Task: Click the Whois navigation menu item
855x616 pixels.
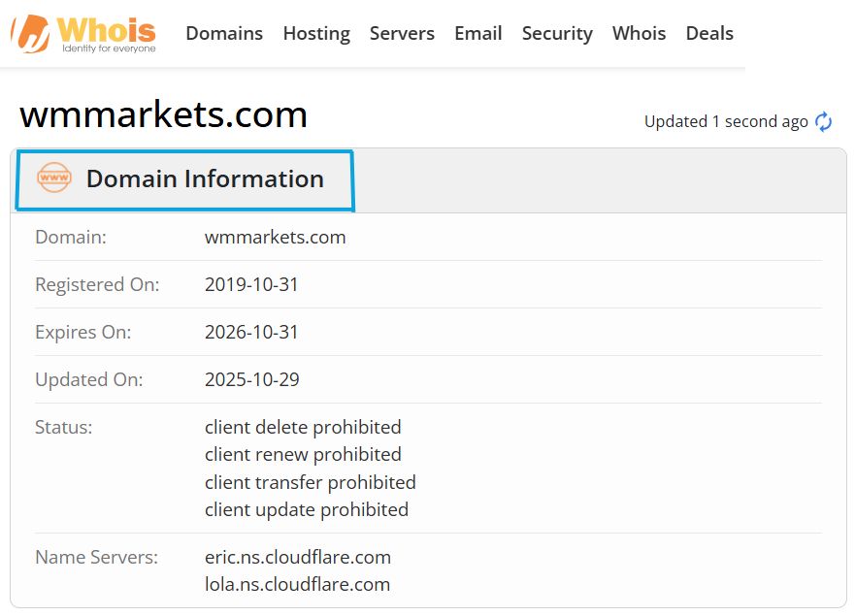Action: click(x=639, y=33)
